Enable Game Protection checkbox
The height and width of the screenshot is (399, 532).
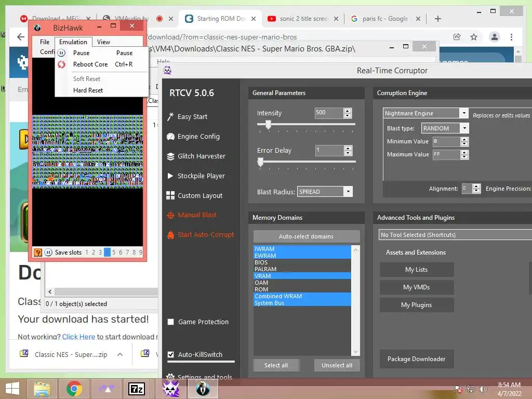pyautogui.click(x=170, y=322)
